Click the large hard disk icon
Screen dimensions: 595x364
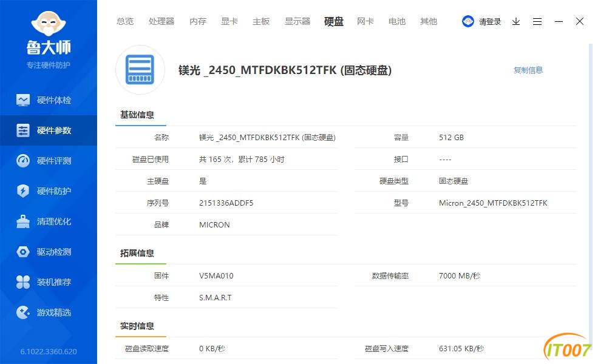[x=140, y=70]
